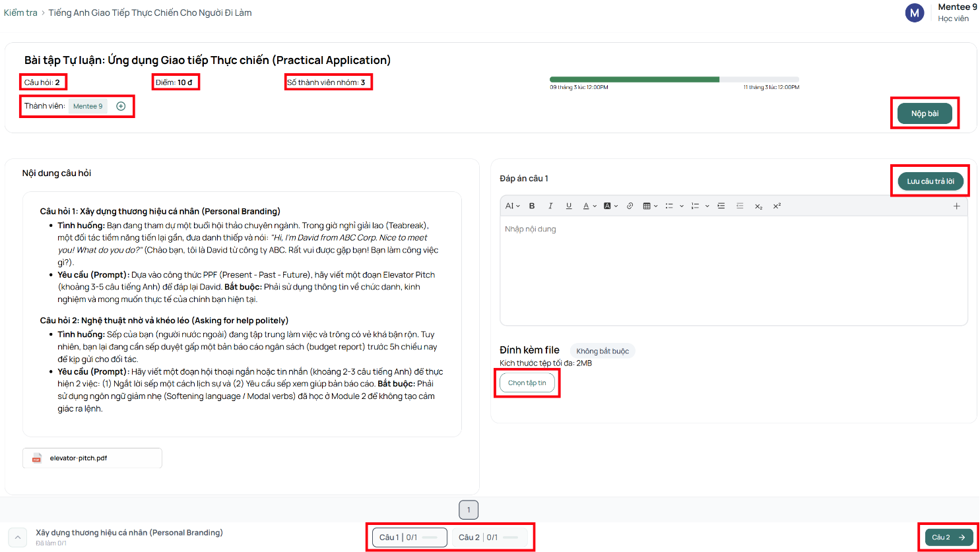Toggle underline formatting in the editor toolbar
The height and width of the screenshot is (552, 980).
569,206
